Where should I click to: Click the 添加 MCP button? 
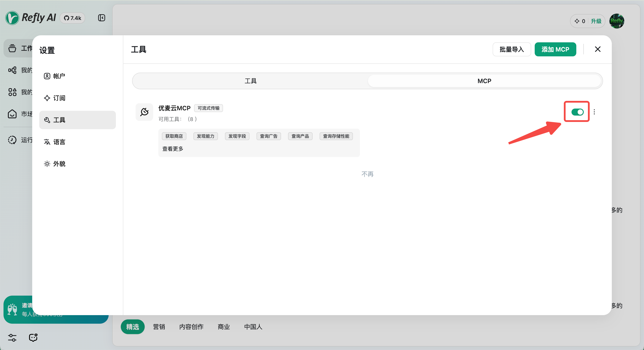[555, 49]
